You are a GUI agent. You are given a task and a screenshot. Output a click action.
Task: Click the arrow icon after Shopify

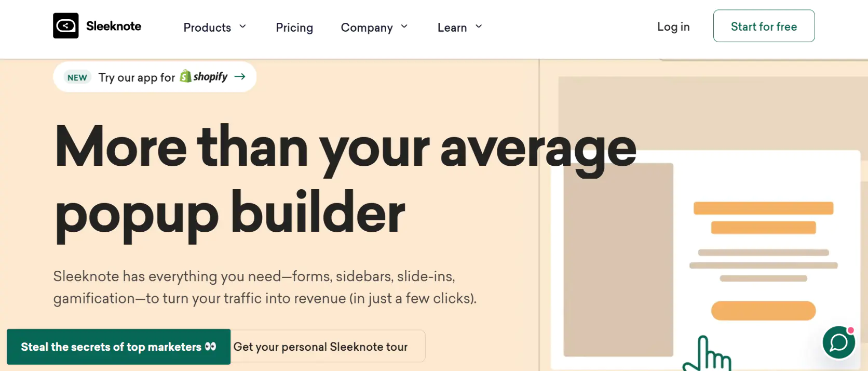tap(240, 76)
